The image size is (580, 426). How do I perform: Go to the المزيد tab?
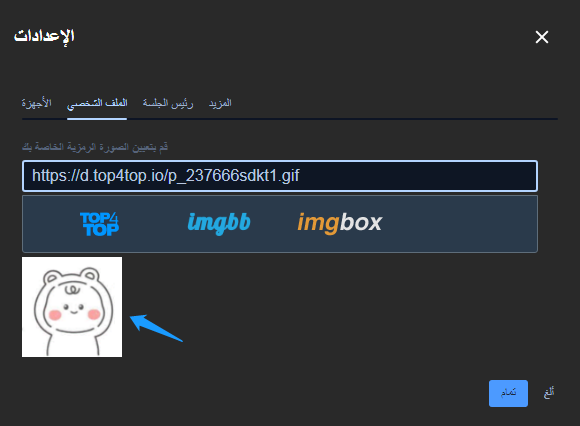pos(220,103)
